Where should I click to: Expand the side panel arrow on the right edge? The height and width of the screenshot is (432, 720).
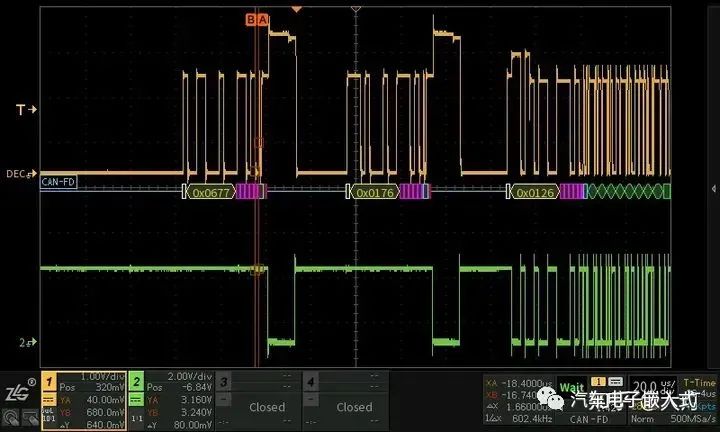[x=714, y=189]
